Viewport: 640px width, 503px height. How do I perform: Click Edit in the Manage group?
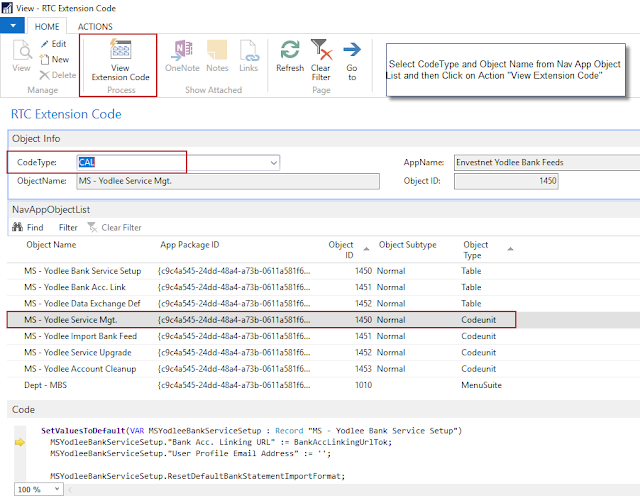(54, 44)
